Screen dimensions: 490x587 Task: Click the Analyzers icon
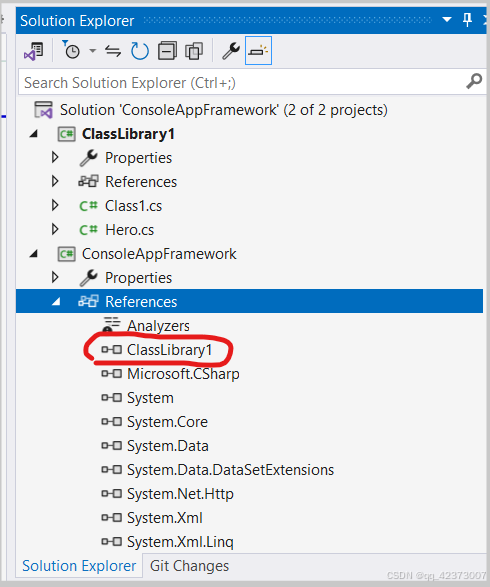tap(111, 325)
